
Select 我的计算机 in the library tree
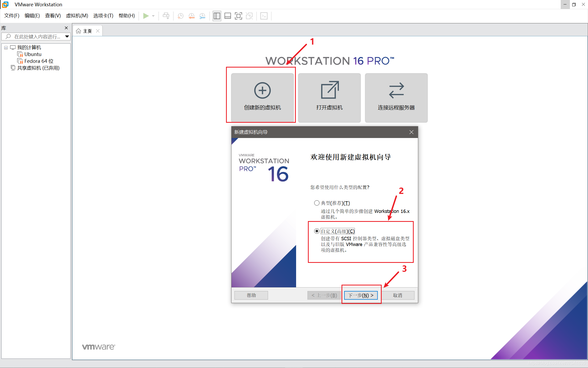pyautogui.click(x=29, y=48)
